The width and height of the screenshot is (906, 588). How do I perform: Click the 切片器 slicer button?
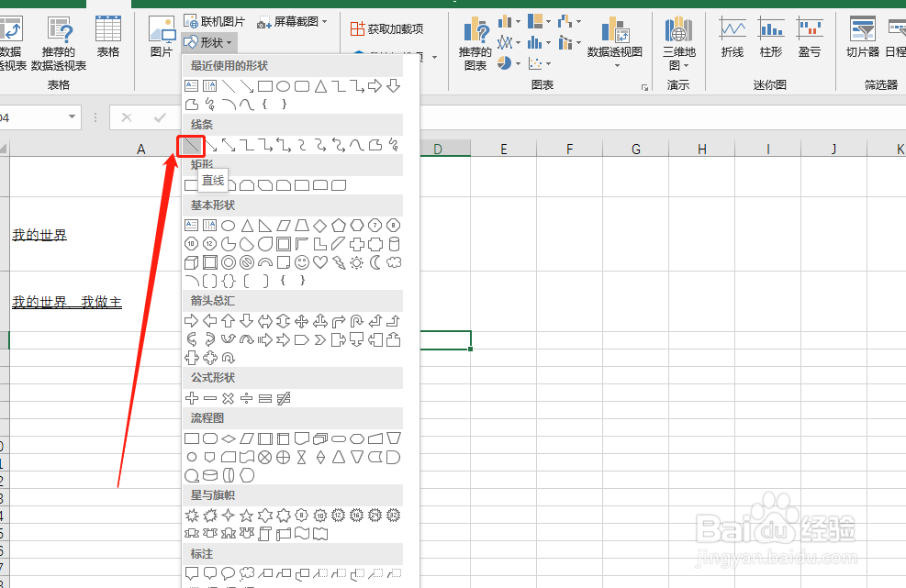(x=863, y=37)
